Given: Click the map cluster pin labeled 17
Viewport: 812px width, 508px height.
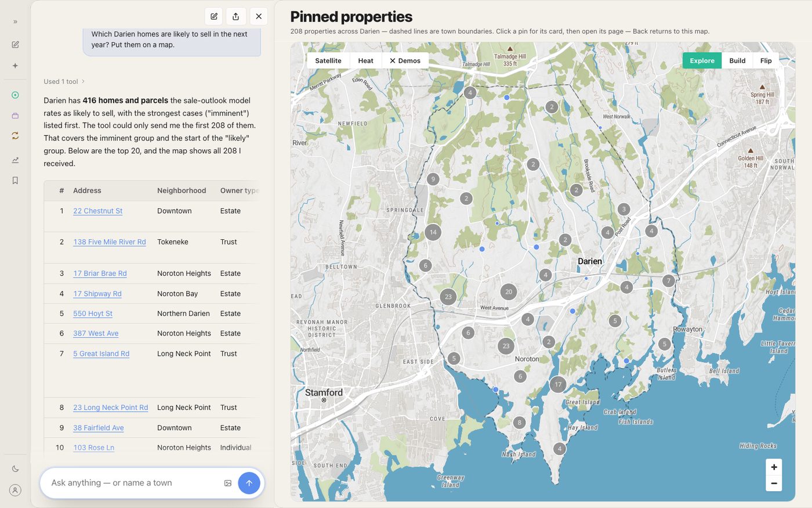Looking at the screenshot, I should (x=558, y=384).
